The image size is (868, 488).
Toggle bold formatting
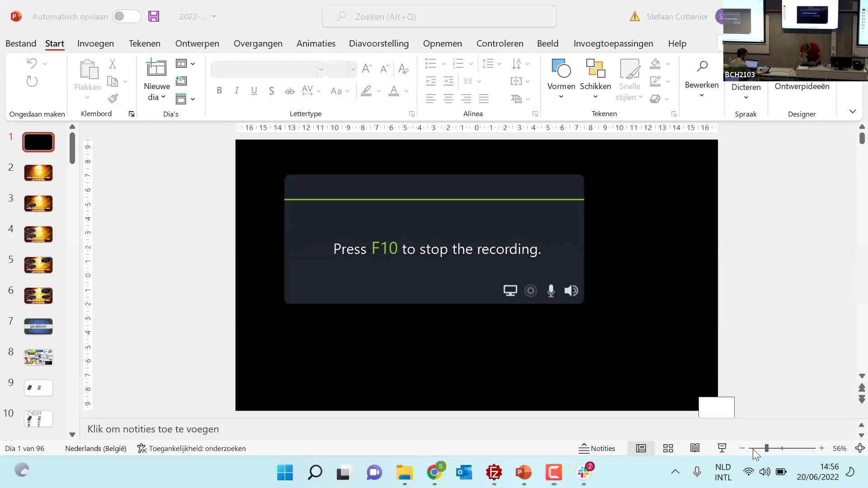click(x=219, y=90)
